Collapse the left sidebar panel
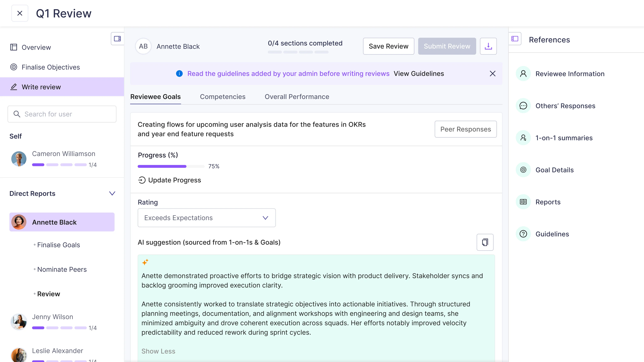 (117, 39)
